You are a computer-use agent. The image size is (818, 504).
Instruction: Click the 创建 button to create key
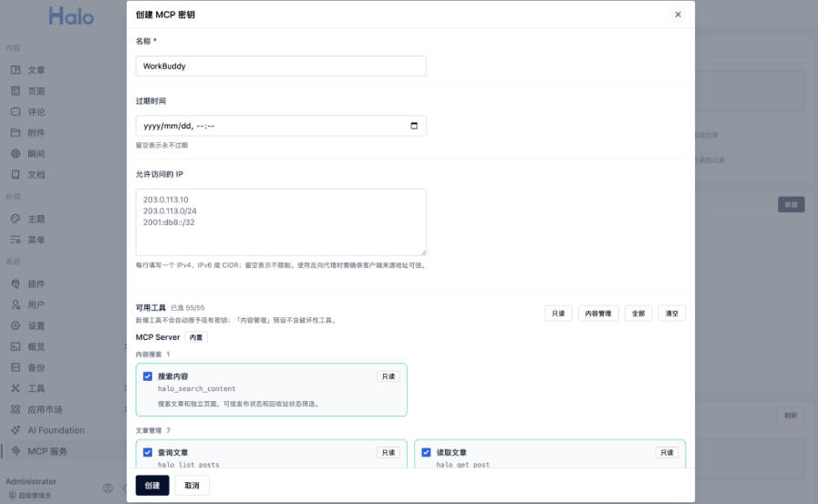[152, 485]
